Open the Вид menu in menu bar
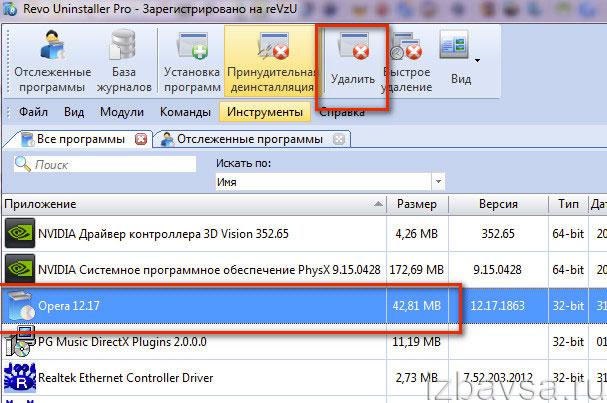Image resolution: width=607 pixels, height=403 pixels. (74, 112)
